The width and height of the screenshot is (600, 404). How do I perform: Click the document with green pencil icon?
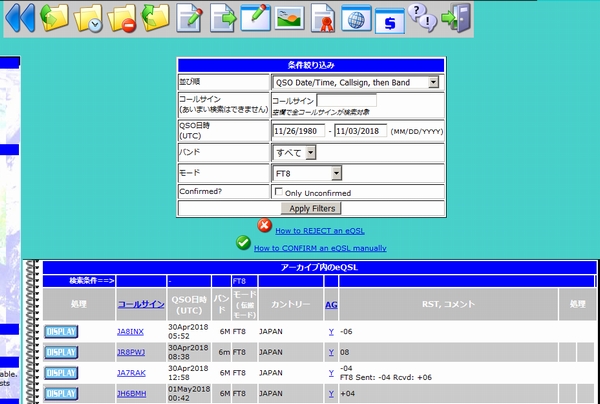(x=189, y=18)
